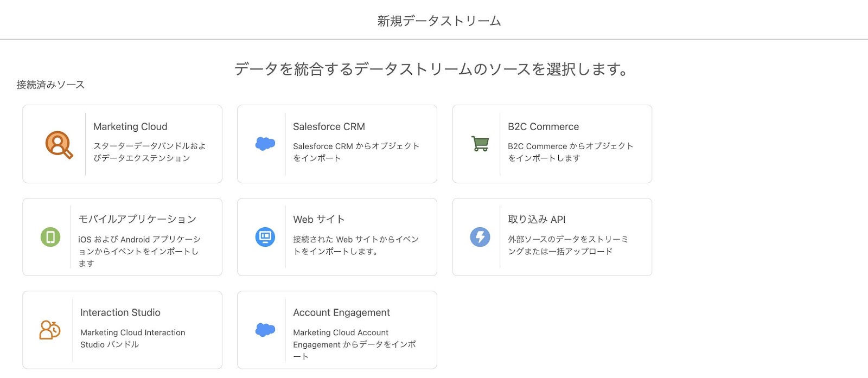868x378 pixels.
Task: Select B2C Commerce for object import
Action: 551,144
